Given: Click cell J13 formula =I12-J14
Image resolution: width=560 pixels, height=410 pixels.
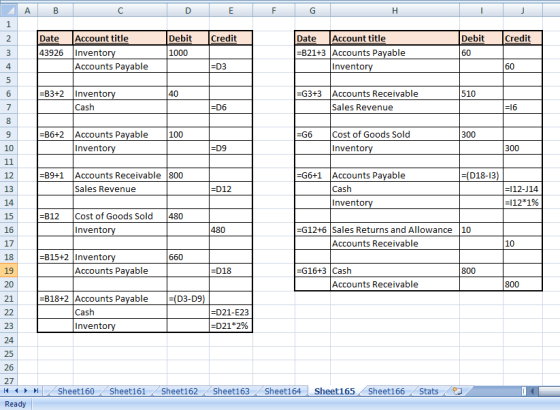Looking at the screenshot, I should point(523,189).
